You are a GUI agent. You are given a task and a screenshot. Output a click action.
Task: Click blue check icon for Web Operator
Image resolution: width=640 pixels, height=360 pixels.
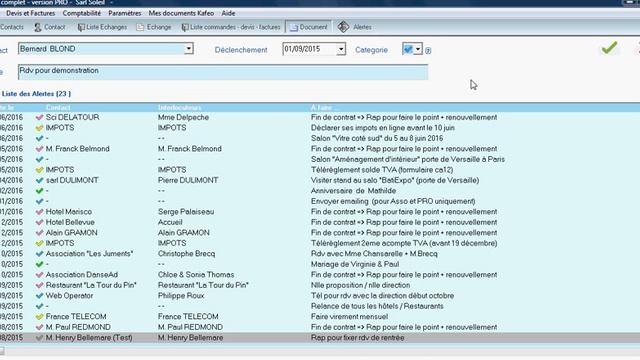[39, 296]
